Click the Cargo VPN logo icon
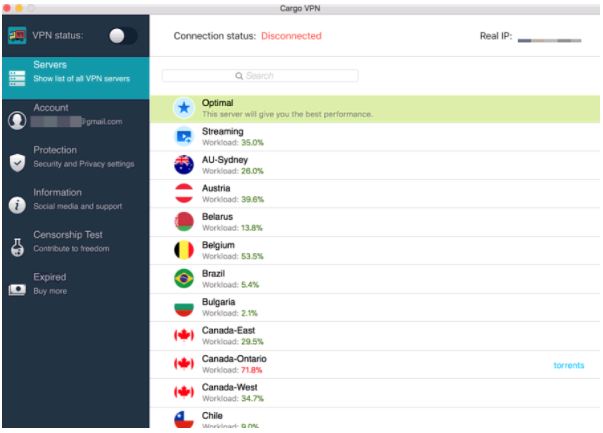This screenshot has width=603, height=433. point(17,36)
